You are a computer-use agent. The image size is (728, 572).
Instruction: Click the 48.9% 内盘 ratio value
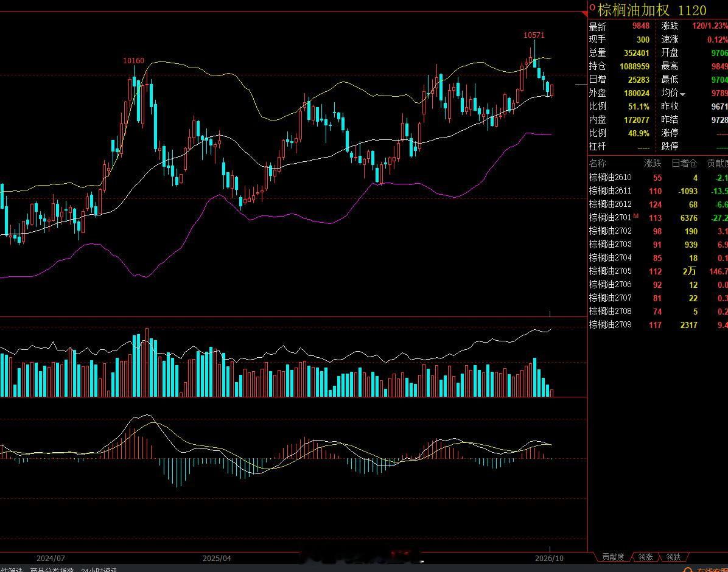(639, 133)
